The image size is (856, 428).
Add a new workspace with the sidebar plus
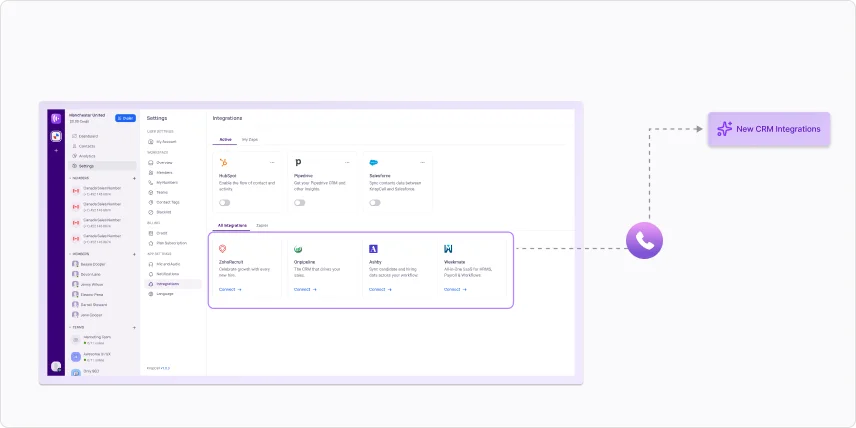(56, 150)
